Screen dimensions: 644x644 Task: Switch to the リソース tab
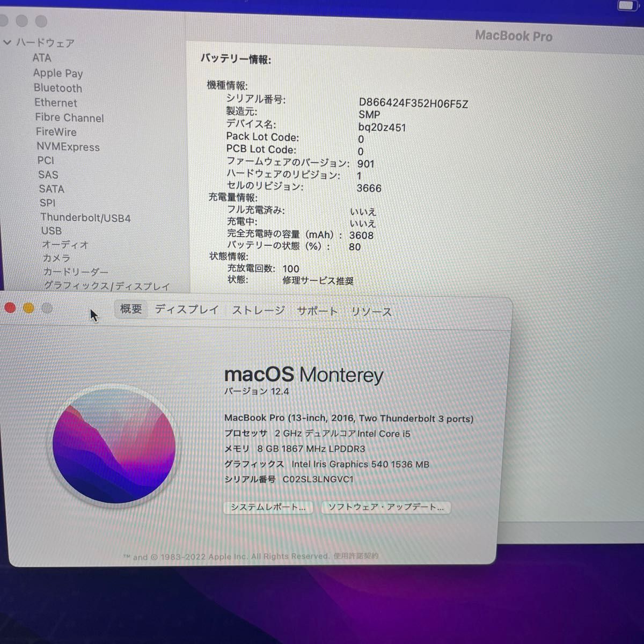(371, 312)
